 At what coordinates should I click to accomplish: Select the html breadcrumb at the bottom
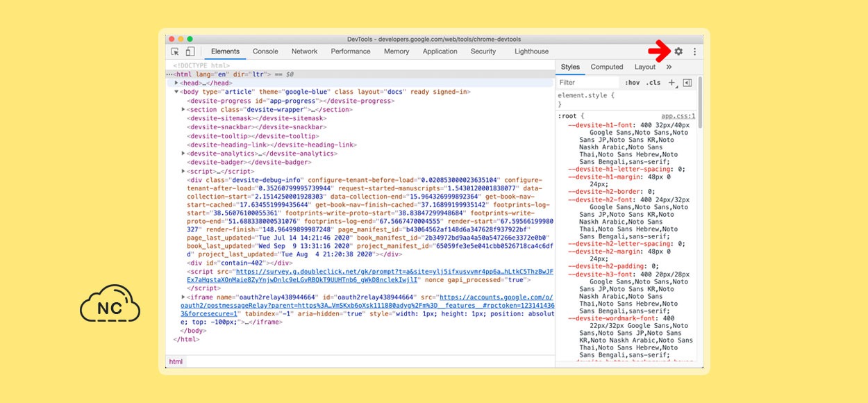tap(176, 361)
